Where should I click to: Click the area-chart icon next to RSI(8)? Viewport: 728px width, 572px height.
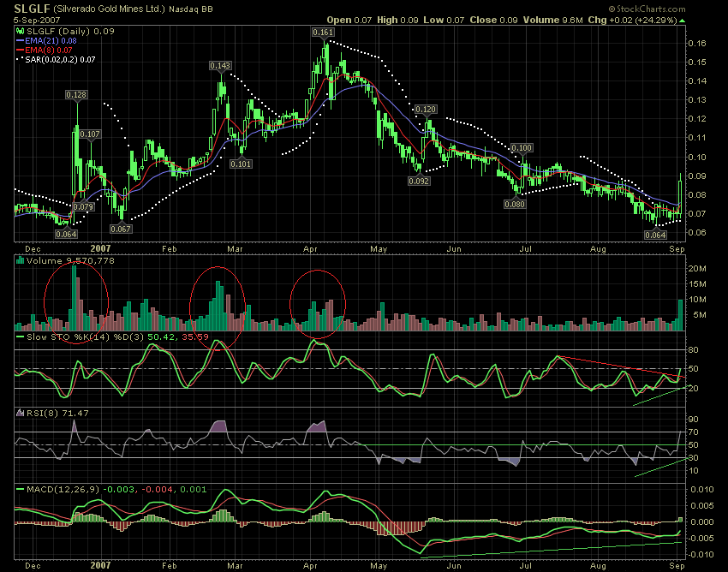(20, 413)
